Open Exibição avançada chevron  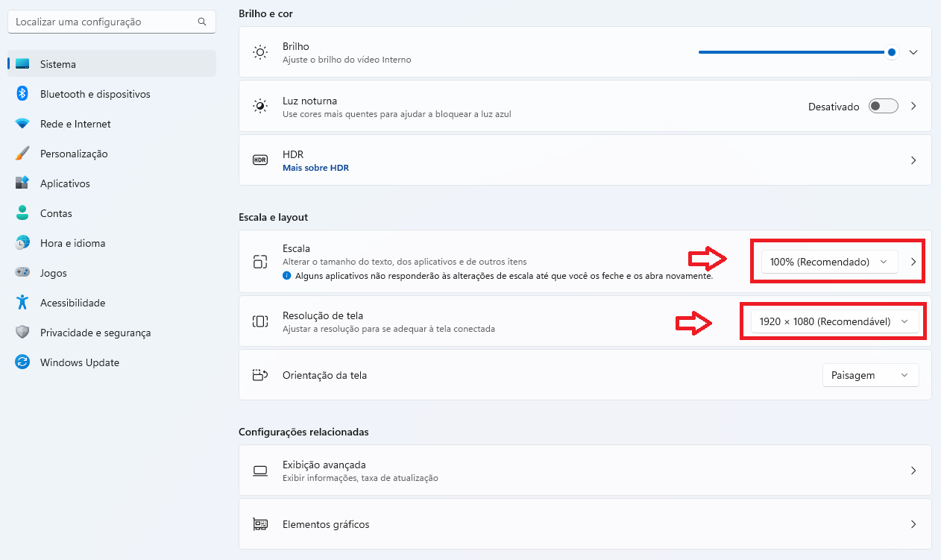pos(913,471)
